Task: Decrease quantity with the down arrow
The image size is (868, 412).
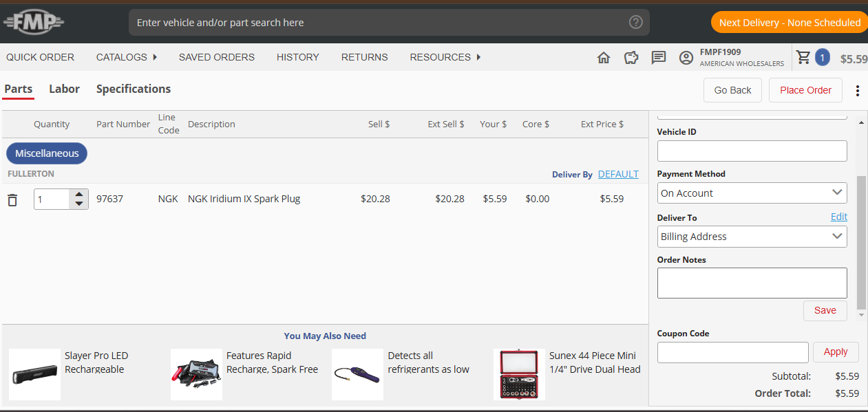Action: point(79,204)
